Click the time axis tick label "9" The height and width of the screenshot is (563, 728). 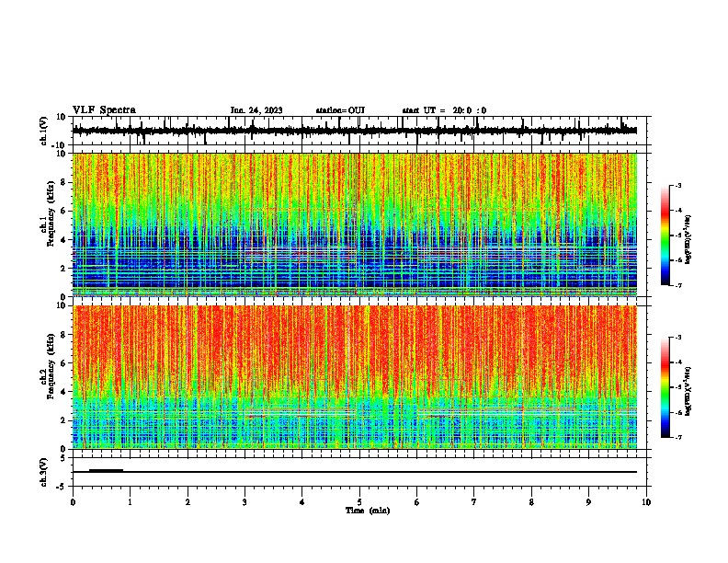(588, 502)
